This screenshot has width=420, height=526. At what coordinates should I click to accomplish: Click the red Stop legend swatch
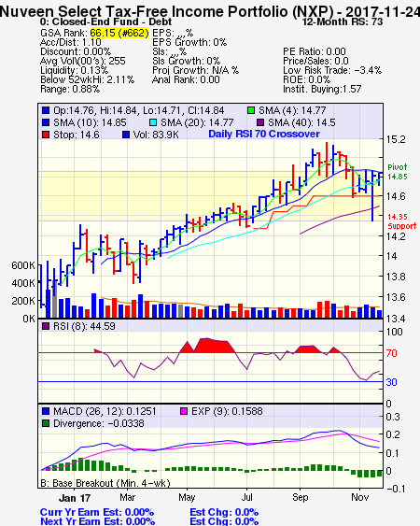click(46, 135)
